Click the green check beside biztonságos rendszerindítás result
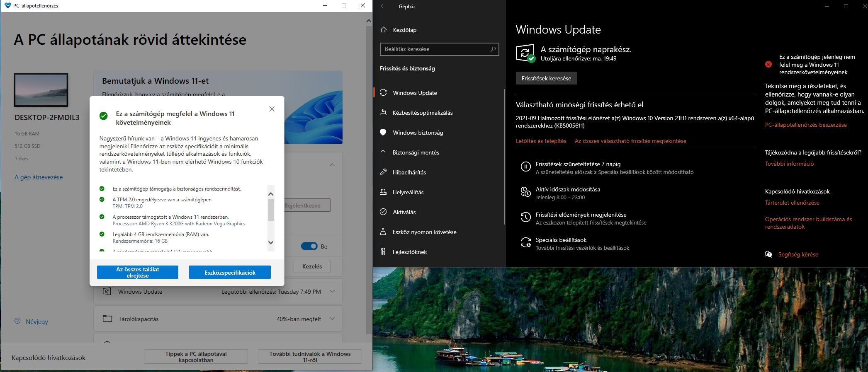 102,188
